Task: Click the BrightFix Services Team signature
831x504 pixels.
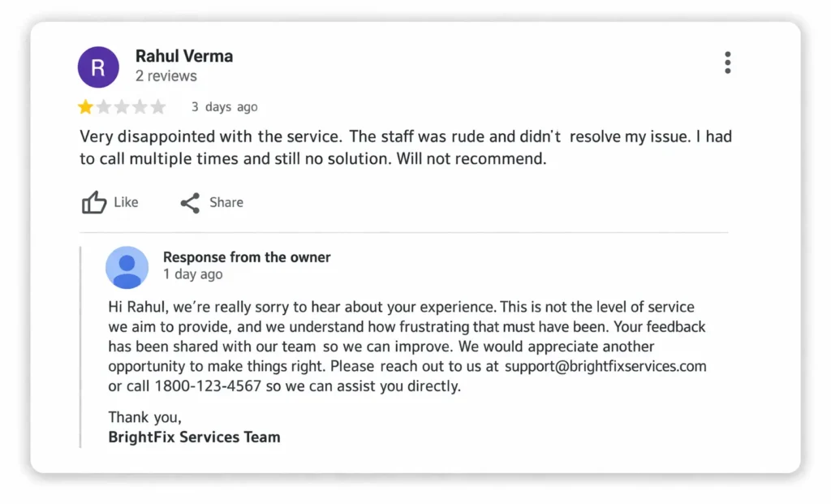Action: 194,437
